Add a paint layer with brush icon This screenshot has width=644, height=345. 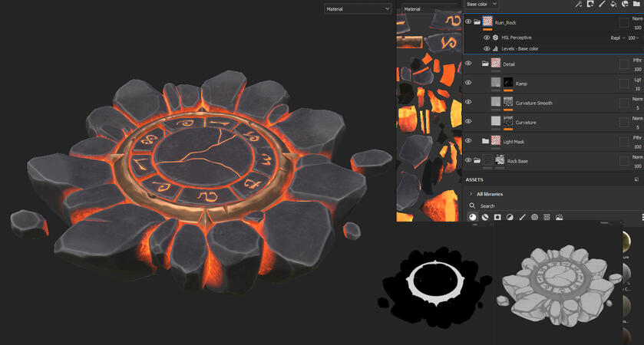click(x=602, y=4)
